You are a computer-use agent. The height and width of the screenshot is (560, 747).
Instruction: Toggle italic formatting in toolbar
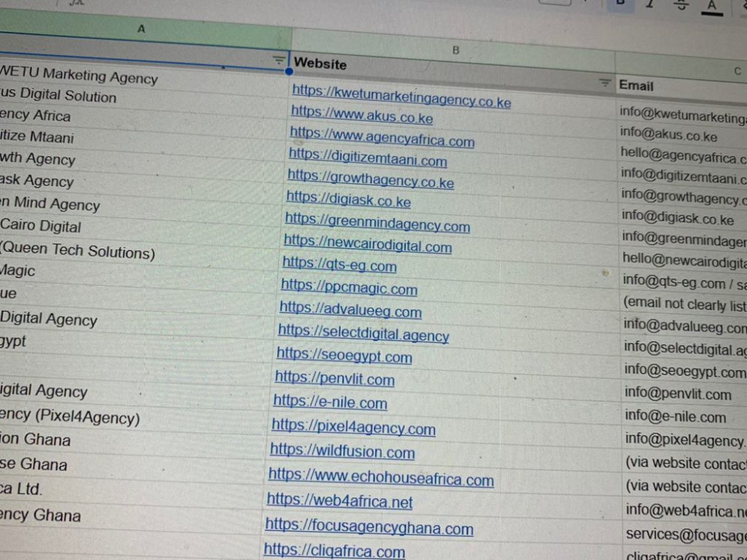click(650, 3)
